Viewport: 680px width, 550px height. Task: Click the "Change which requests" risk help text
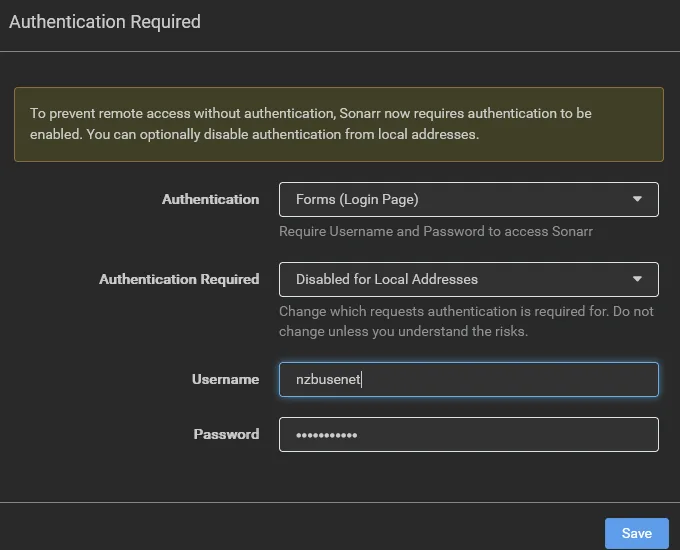466,321
